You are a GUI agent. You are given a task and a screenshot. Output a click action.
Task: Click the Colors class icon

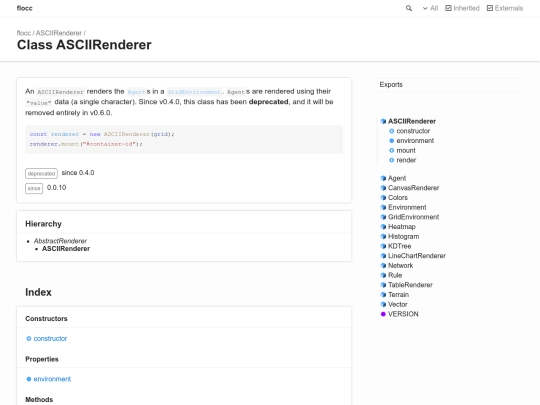click(383, 198)
